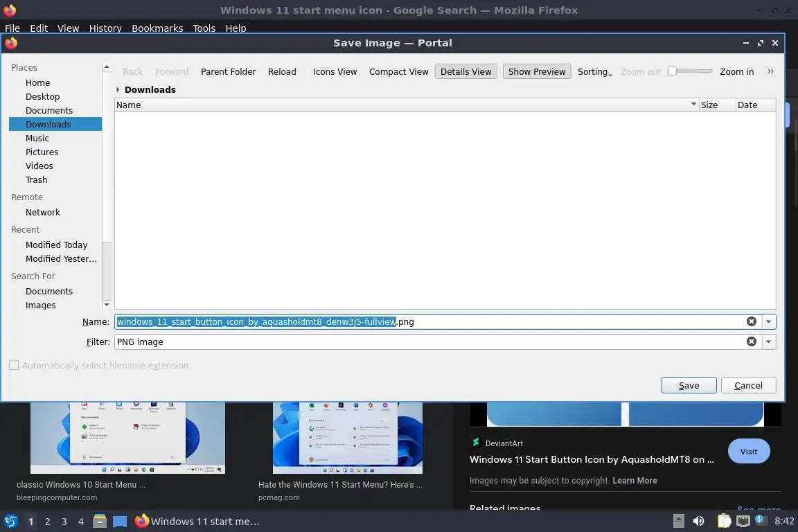Open volume control in system tray

699,521
